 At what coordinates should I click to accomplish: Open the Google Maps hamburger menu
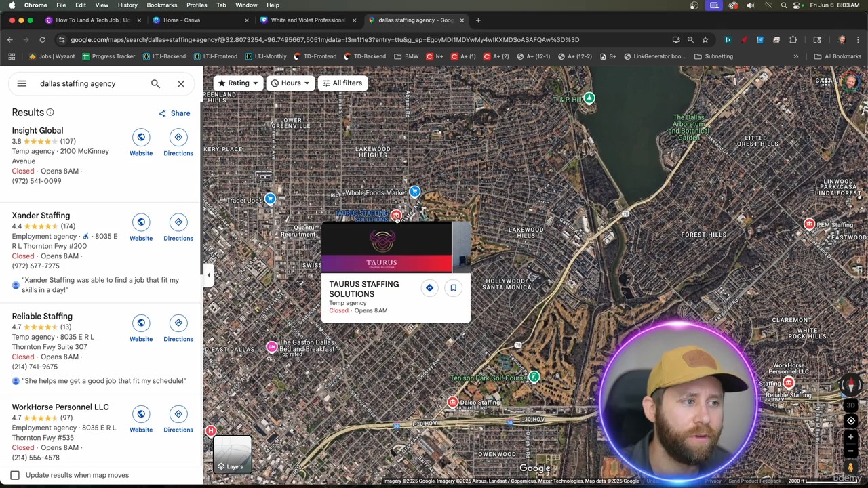(22, 83)
